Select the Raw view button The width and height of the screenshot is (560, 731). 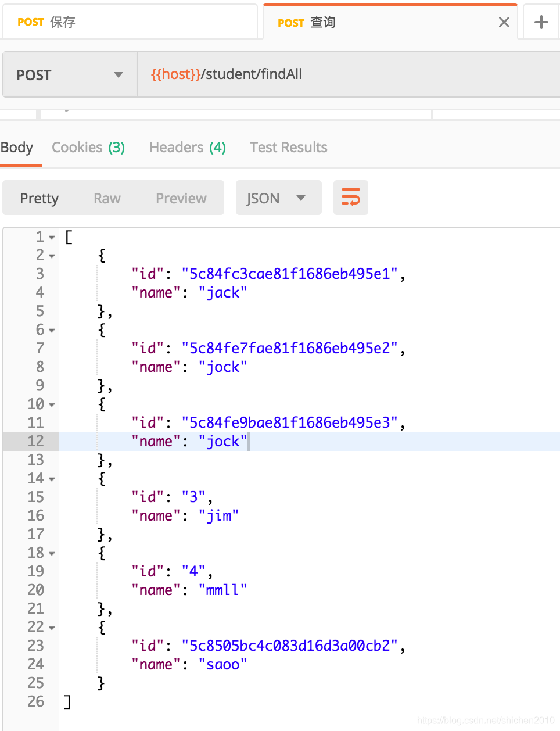pos(107,198)
